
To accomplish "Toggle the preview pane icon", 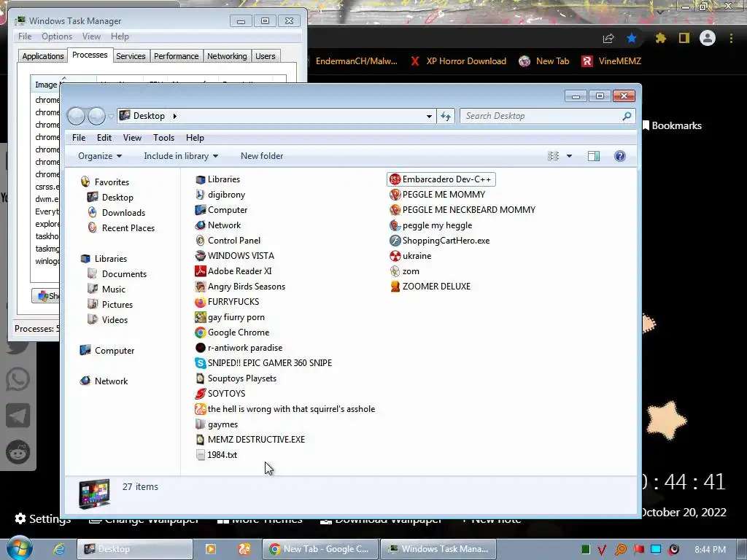I will pos(594,156).
